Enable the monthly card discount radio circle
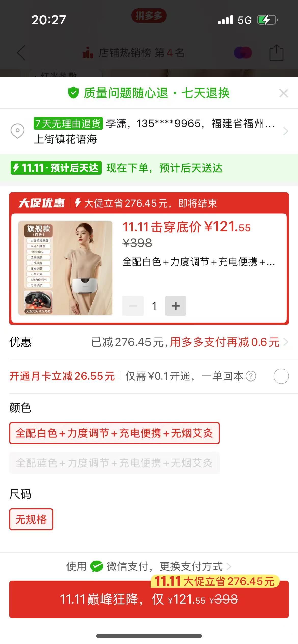 pos(281,376)
